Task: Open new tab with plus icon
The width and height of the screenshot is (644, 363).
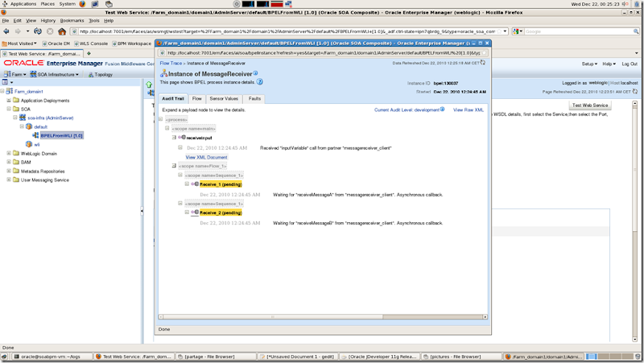Action: pyautogui.click(x=89, y=53)
